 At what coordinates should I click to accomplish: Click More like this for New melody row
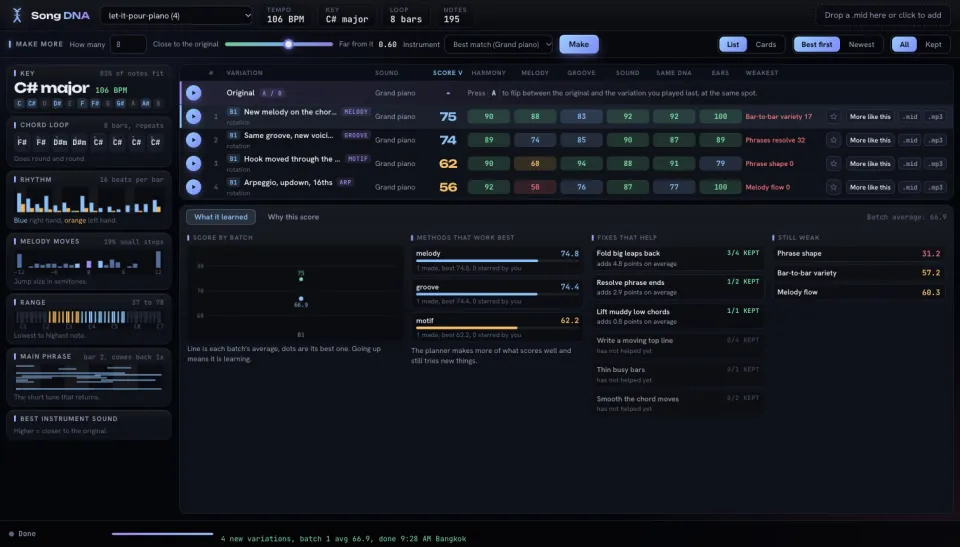(x=870, y=116)
